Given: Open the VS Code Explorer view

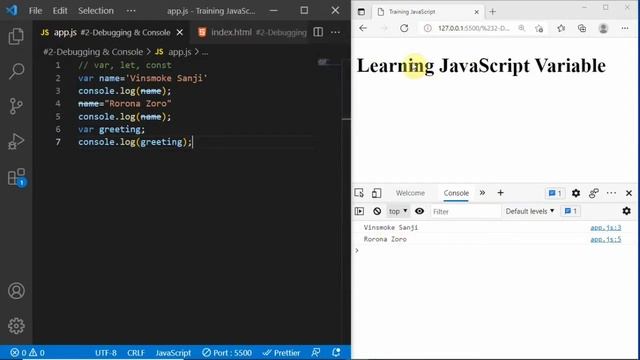Looking at the screenshot, I should coord(16,36).
